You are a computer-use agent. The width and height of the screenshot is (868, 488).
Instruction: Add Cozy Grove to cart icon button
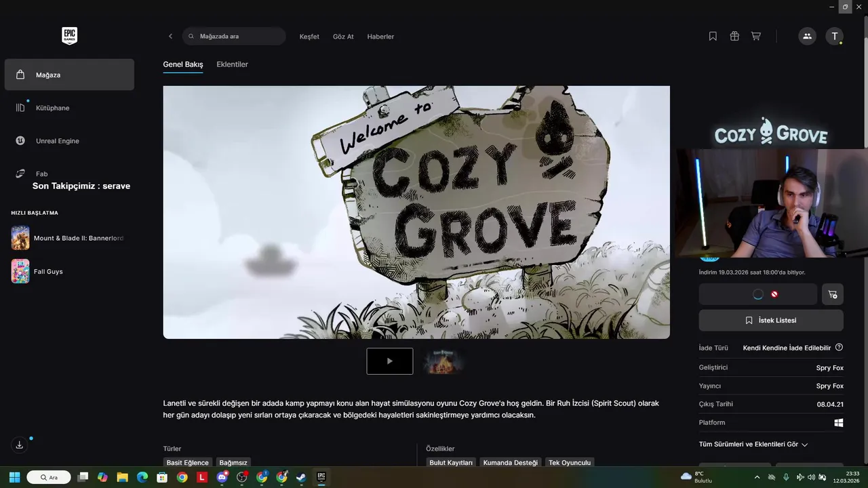click(833, 294)
